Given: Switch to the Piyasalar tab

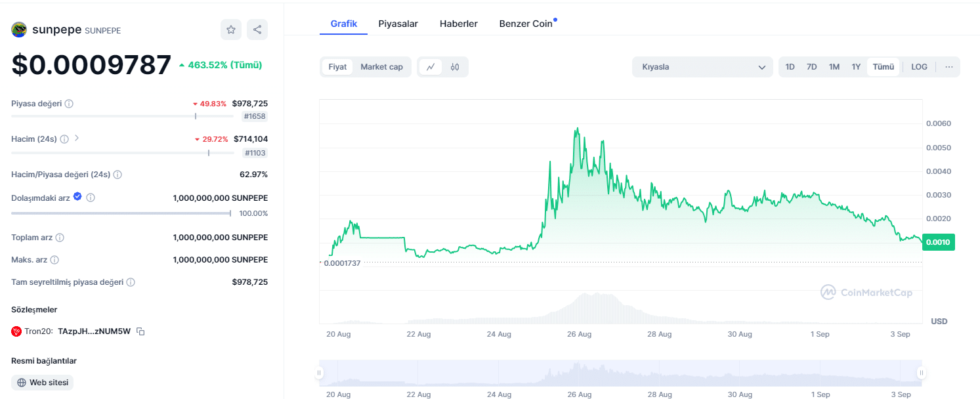Looking at the screenshot, I should click(x=398, y=24).
